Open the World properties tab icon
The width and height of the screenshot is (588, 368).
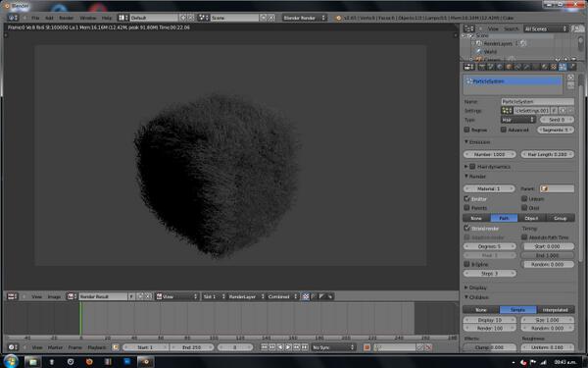coord(500,67)
